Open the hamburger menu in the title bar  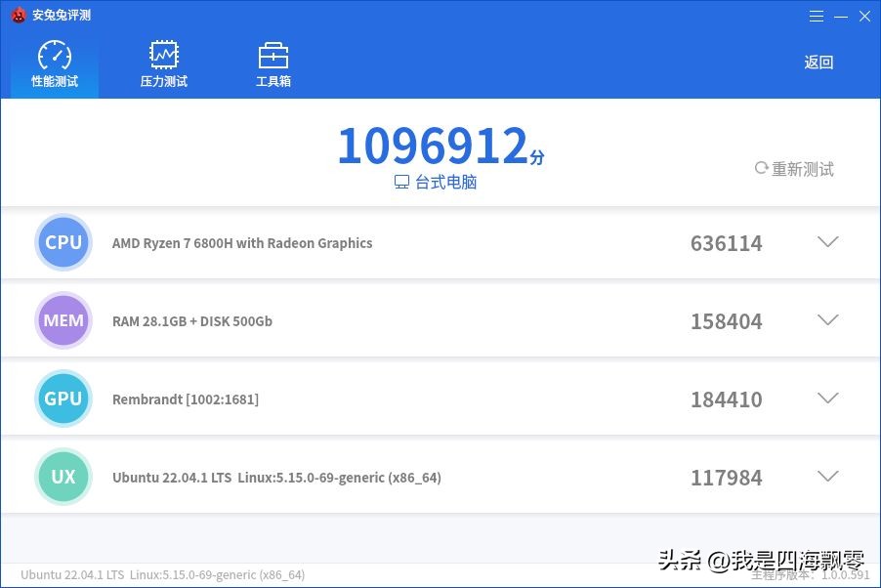[x=817, y=16]
